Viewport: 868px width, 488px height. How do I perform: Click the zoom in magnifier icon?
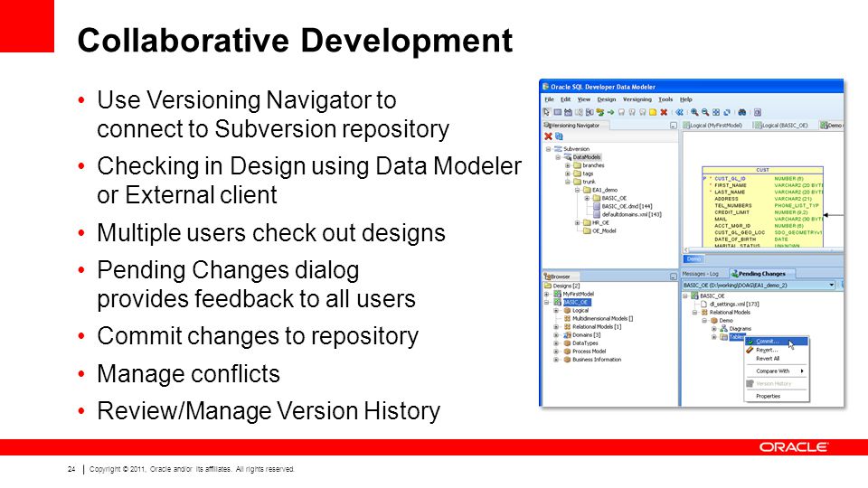coord(694,112)
